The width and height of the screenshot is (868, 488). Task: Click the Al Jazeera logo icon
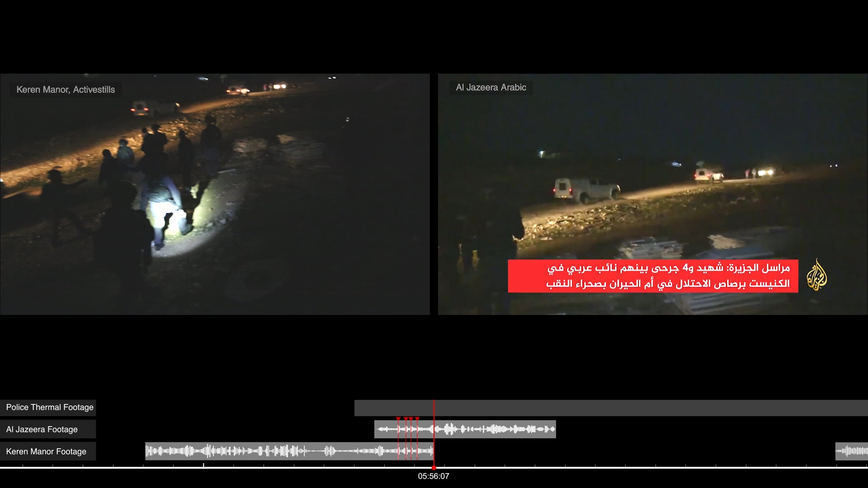coord(817,275)
